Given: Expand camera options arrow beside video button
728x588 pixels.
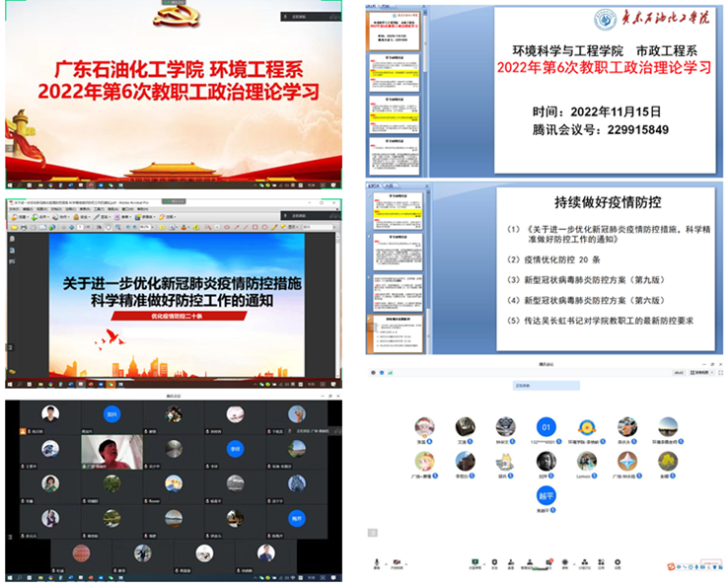Looking at the screenshot, I should point(406,563).
